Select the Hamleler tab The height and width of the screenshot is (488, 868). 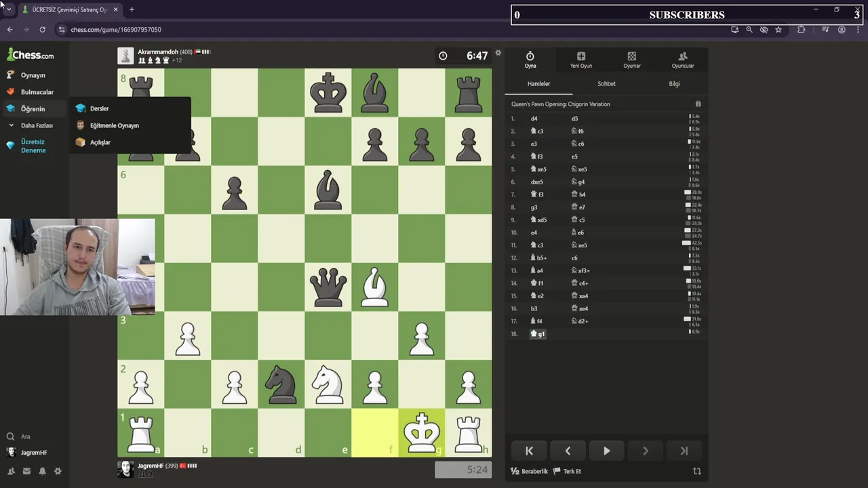[539, 83]
